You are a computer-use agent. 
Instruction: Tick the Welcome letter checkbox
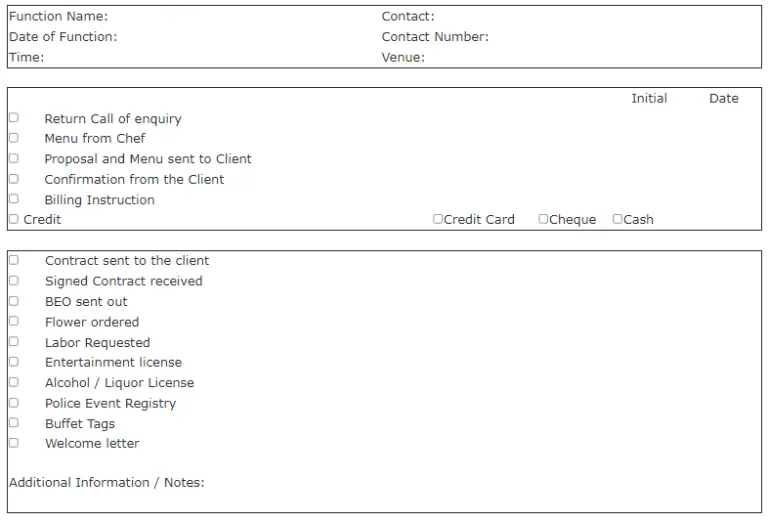(14, 443)
